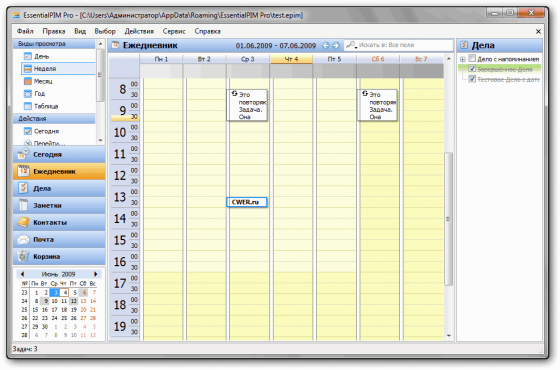The width and height of the screenshot is (560, 370).
Task: Go to next week with right arrow
Action: point(335,45)
